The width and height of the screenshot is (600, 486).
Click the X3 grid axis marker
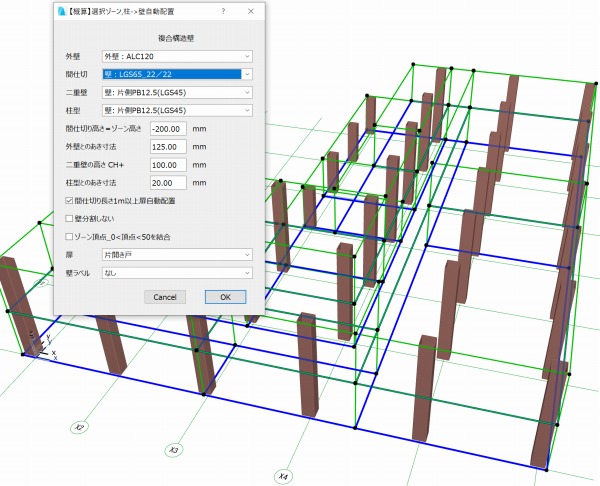click(x=173, y=450)
